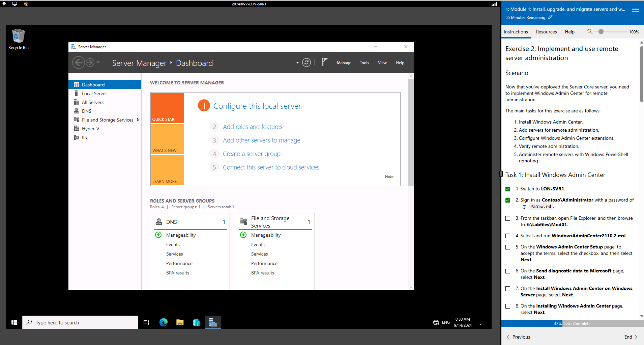This screenshot has width=644, height=345.
Task: Open the gear settings icon in lab toolbar
Action: [26, 4]
